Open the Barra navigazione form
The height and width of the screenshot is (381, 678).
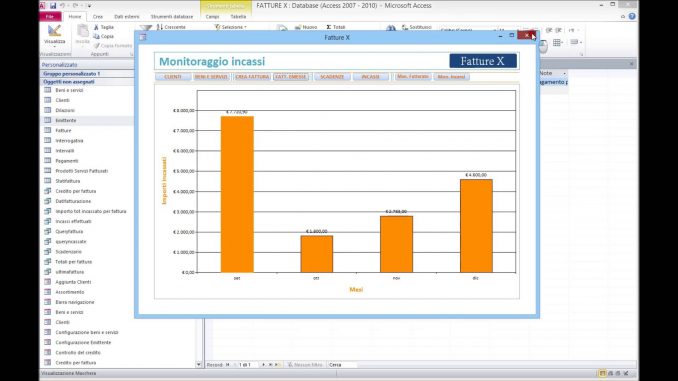pos(74,302)
